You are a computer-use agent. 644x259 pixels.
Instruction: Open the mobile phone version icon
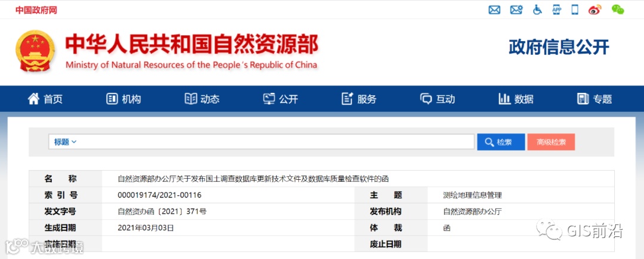[575, 10]
